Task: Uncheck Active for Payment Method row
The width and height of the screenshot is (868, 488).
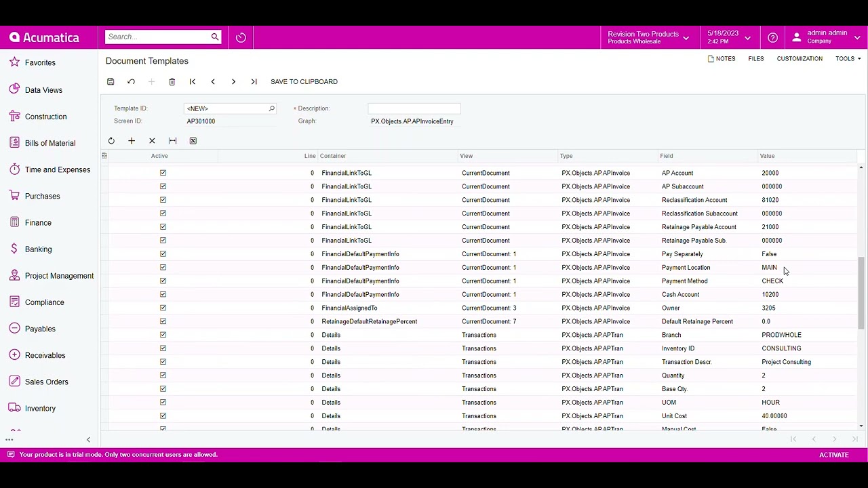Action: click(x=163, y=281)
